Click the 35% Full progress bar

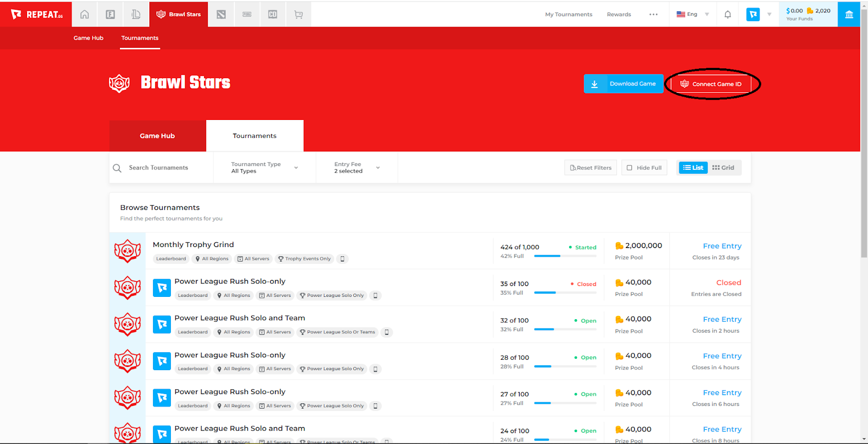(565, 293)
